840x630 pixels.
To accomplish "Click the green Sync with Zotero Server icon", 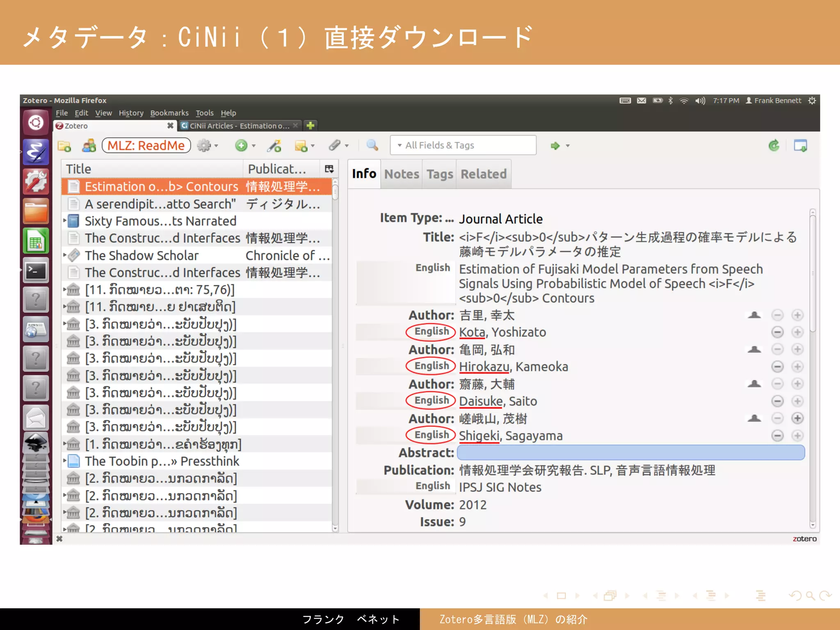I will click(774, 145).
